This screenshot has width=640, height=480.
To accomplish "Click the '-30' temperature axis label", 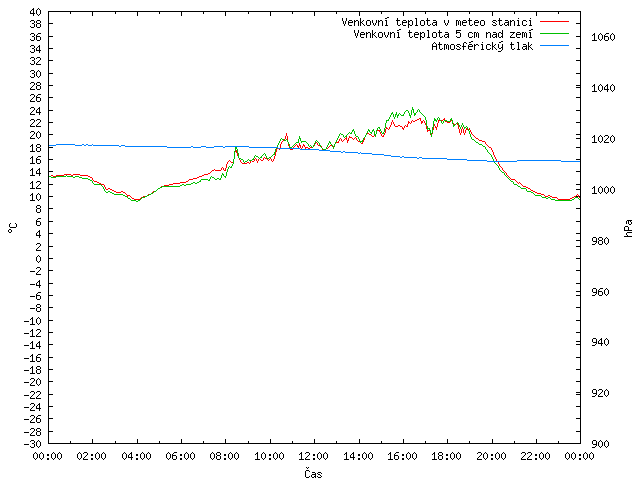I will point(33,444).
